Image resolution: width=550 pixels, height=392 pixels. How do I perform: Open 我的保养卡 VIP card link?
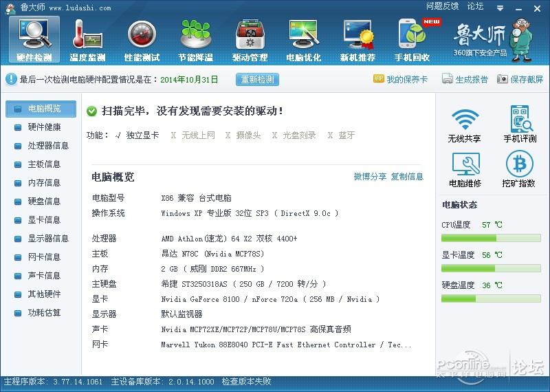[x=400, y=79]
